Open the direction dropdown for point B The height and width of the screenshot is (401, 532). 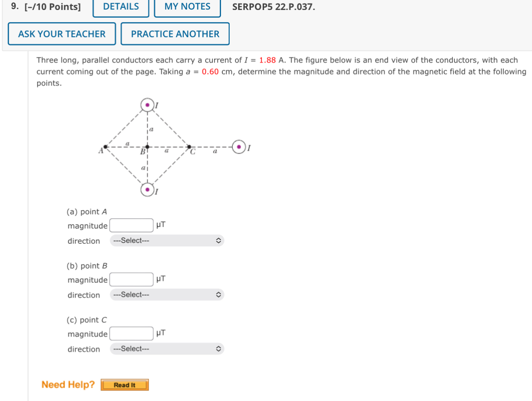pos(166,295)
